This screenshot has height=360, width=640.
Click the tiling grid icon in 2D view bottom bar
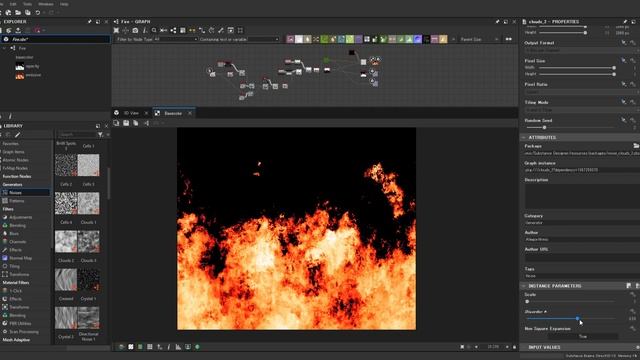150,347
